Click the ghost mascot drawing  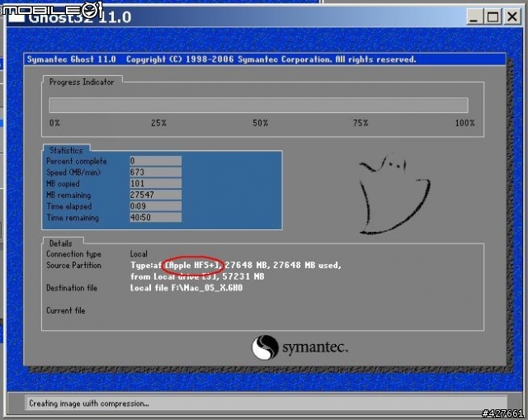394,195
